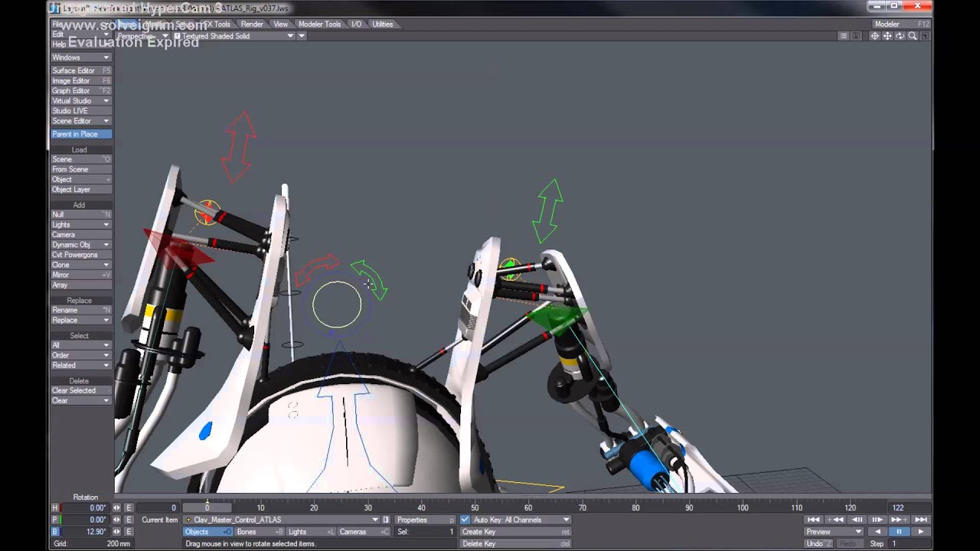The width and height of the screenshot is (980, 551).
Task: Open Preview dropdown
Action: pyautogui.click(x=833, y=532)
